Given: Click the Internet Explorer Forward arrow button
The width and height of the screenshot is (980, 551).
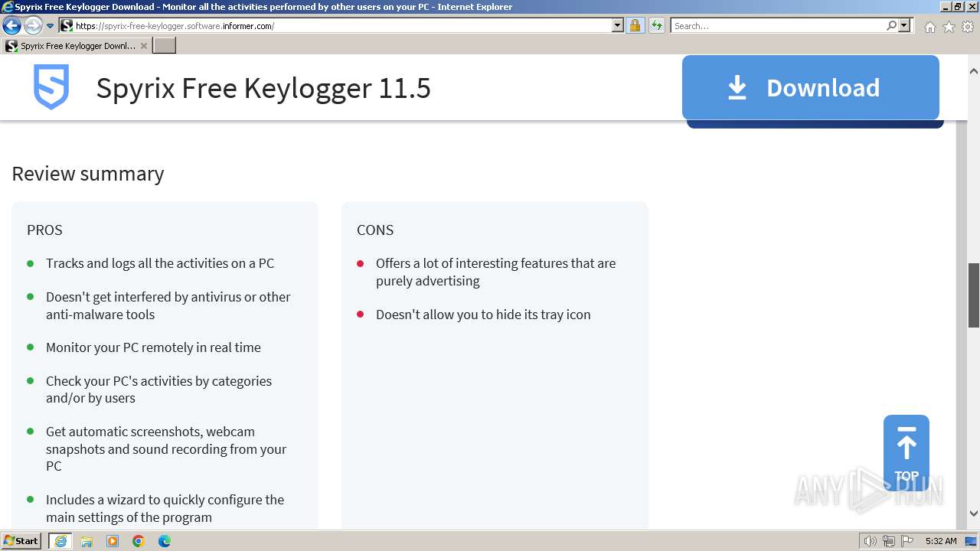Looking at the screenshot, I should (33, 26).
